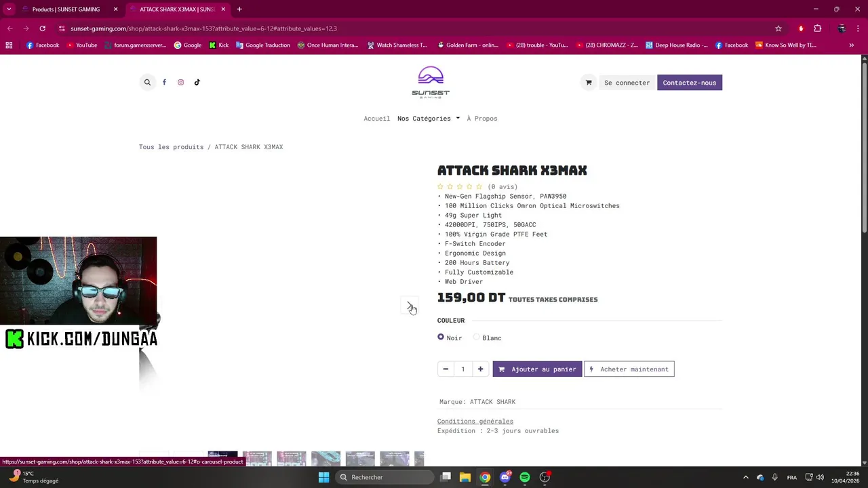868x488 pixels.
Task: Click the Sunset Gaming logo
Action: (431, 82)
